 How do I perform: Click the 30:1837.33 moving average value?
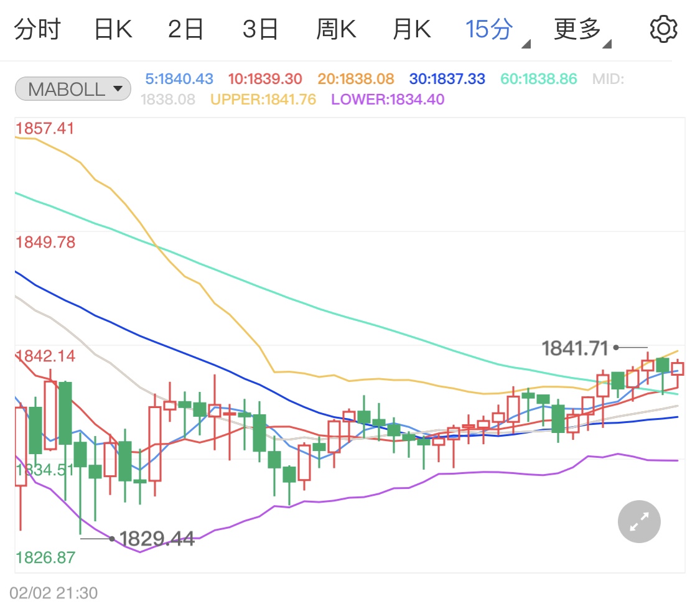point(447,79)
